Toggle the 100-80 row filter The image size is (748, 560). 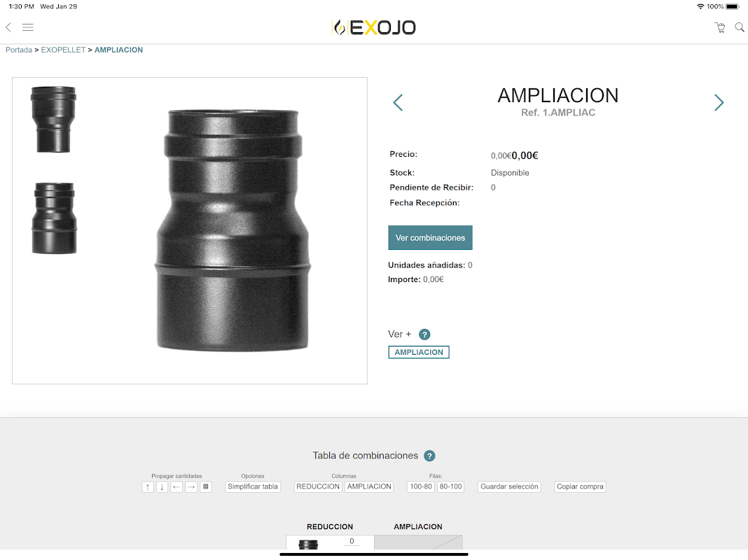tap(421, 486)
